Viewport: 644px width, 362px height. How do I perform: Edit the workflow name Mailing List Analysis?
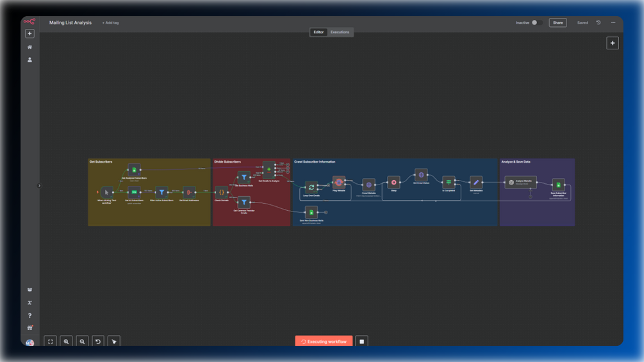click(70, 22)
